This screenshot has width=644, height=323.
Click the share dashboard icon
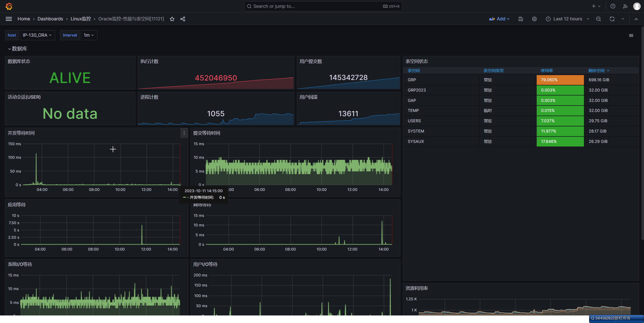click(x=183, y=19)
